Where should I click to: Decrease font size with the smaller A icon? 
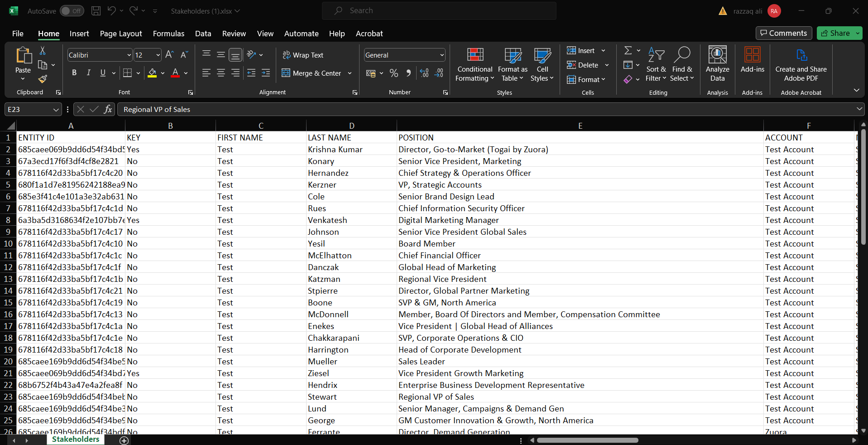click(184, 55)
